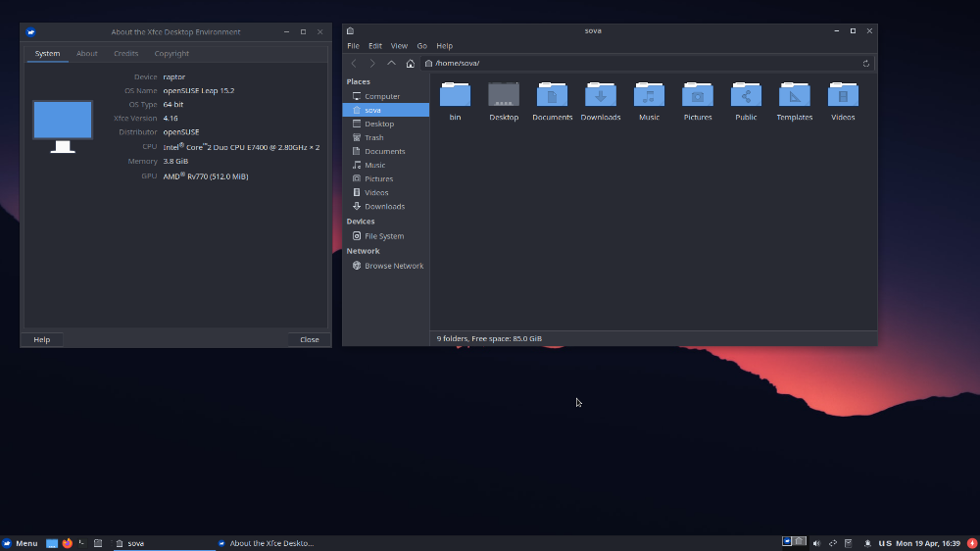The width and height of the screenshot is (980, 551).
Task: Select the Templates folder icon
Action: click(x=795, y=94)
